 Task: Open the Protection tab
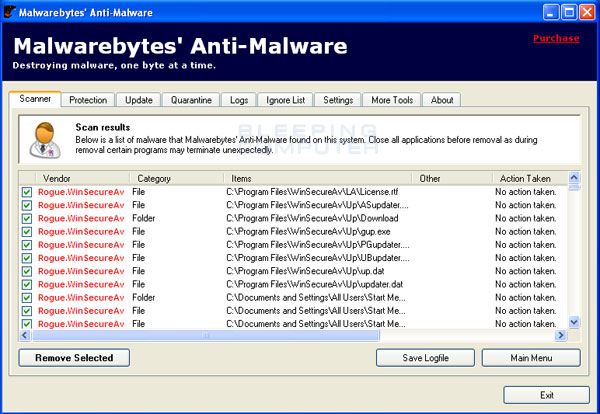[x=88, y=100]
